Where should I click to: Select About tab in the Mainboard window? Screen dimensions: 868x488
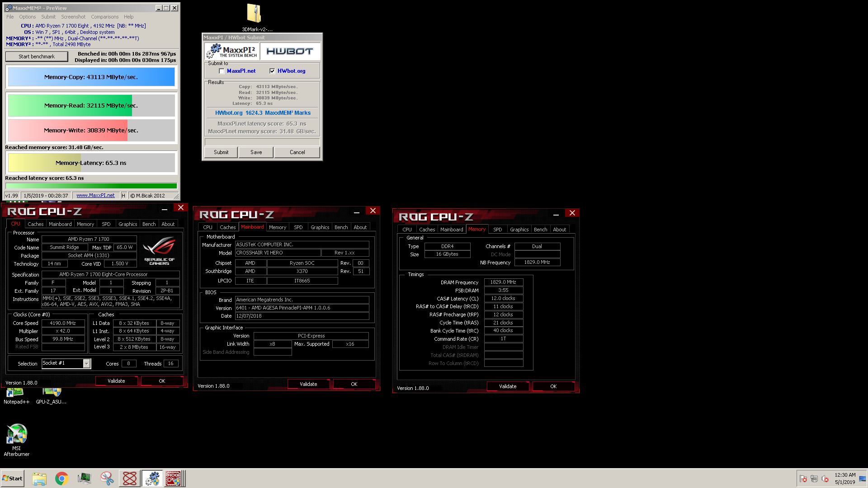pos(360,227)
